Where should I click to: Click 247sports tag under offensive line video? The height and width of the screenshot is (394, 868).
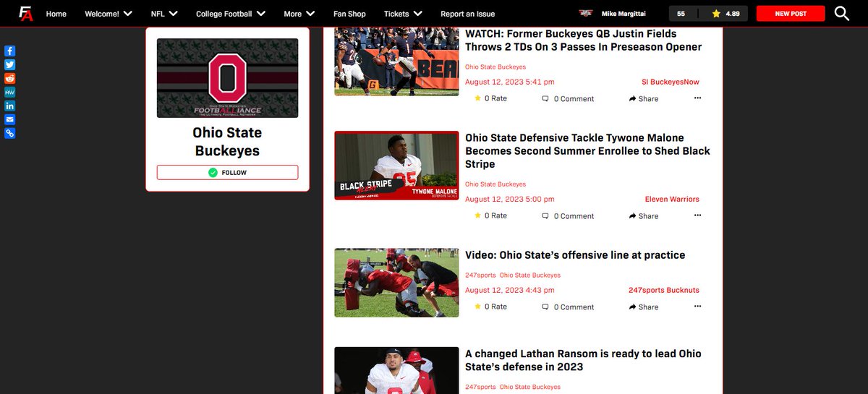tap(480, 275)
